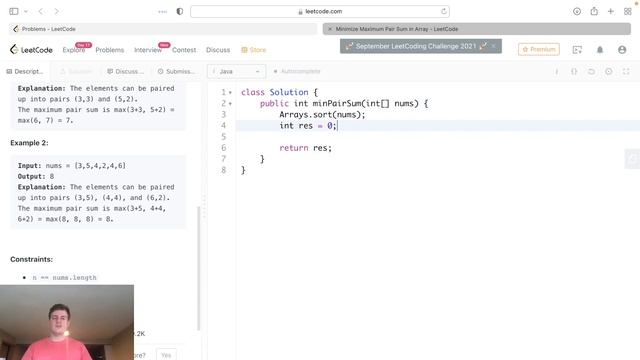Screen dimensions: 640x360
Task: Collapse the fold arrow on line 1
Action: pos(230,93)
